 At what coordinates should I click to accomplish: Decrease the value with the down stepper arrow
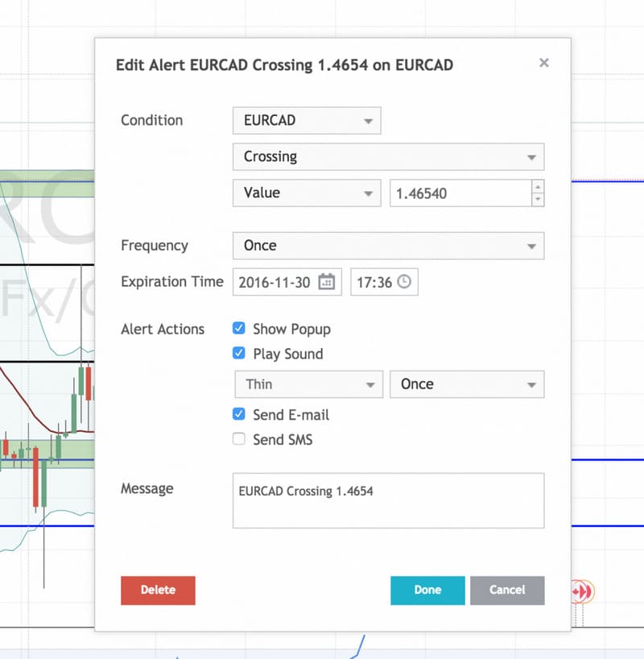[538, 199]
